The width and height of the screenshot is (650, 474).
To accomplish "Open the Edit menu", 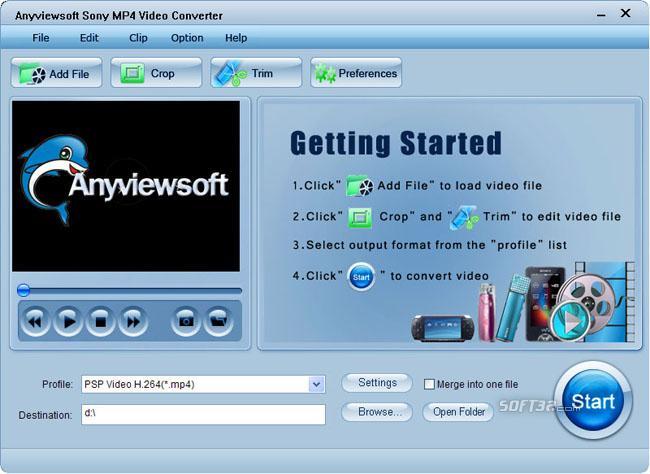I will click(89, 38).
